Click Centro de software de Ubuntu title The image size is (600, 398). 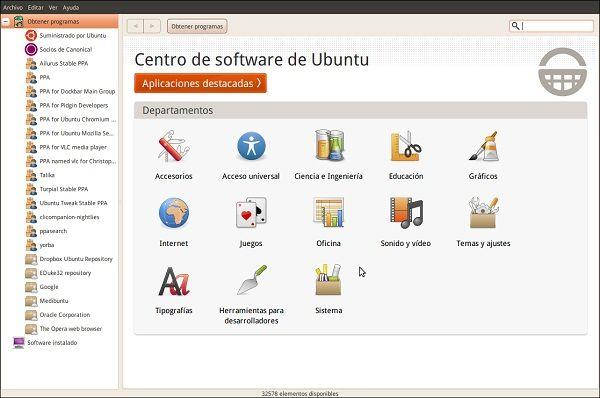tap(251, 59)
